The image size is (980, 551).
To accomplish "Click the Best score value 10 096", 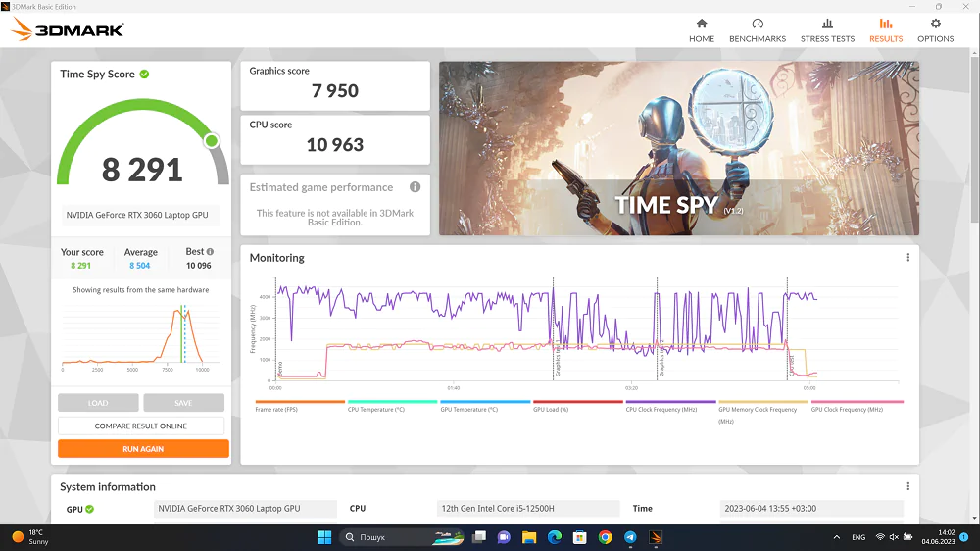I will [x=199, y=265].
